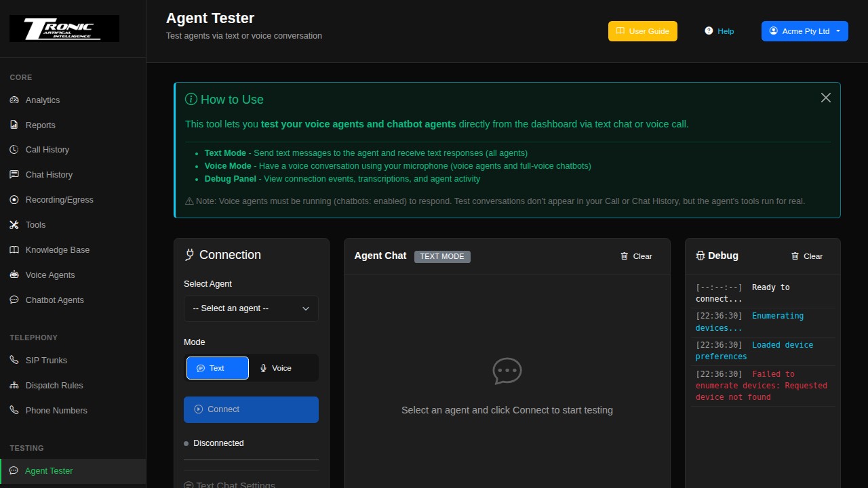Screen dimensions: 868x488
Task: Click the SIP Trunks phone icon
Action: pos(14,361)
